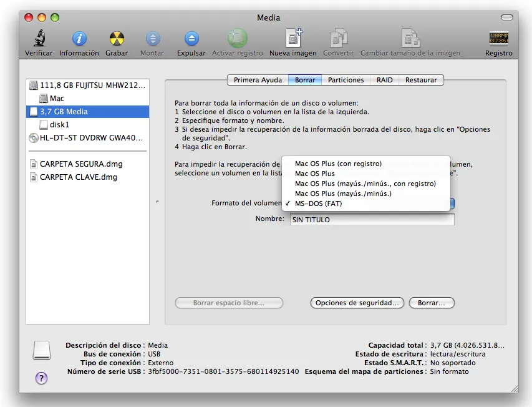Open the Información toolbar icon
The width and height of the screenshot is (532, 407).
(79, 38)
